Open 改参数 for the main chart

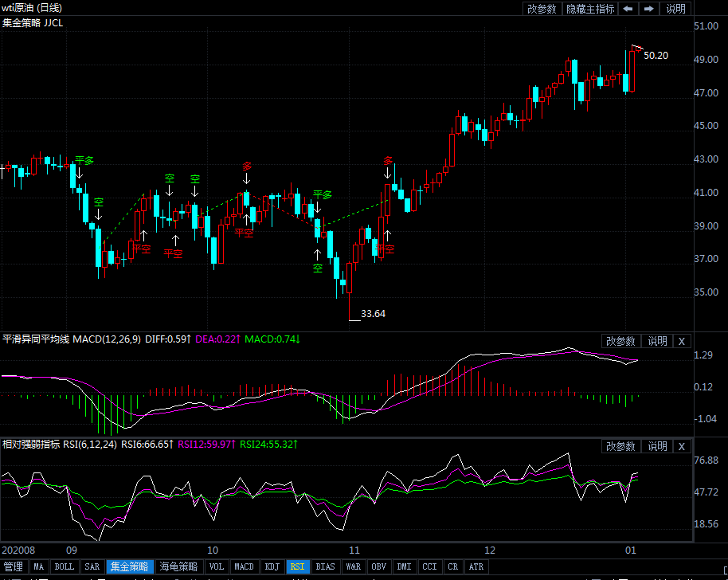pyautogui.click(x=542, y=9)
